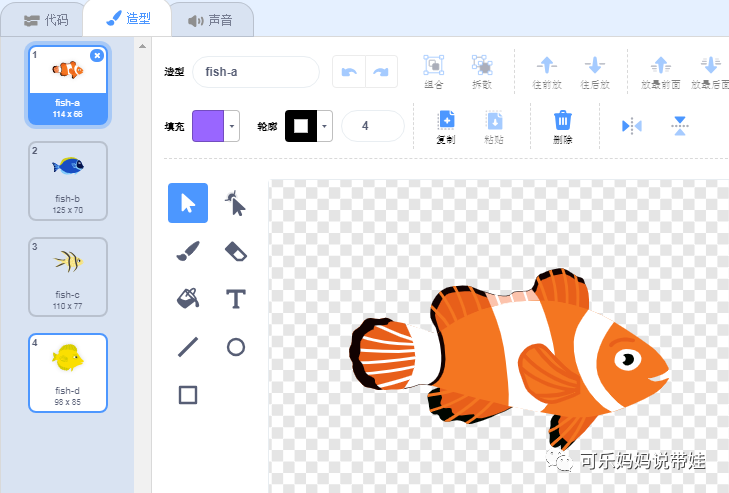Select the fish-c costume thumbnail

(x=68, y=277)
